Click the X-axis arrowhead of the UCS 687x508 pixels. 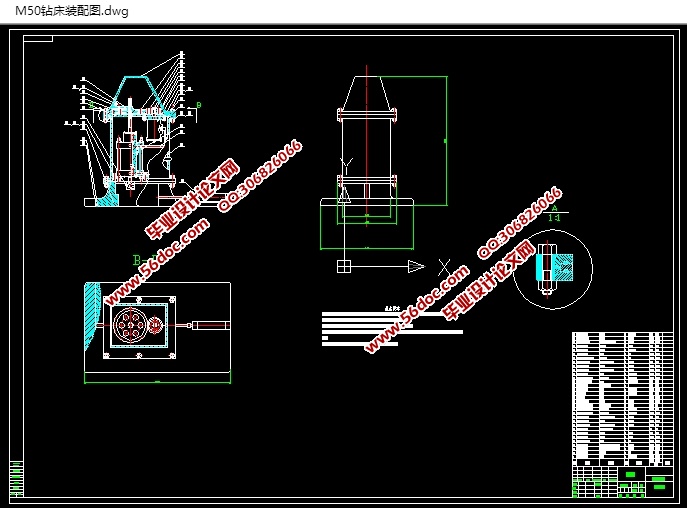pos(415,265)
